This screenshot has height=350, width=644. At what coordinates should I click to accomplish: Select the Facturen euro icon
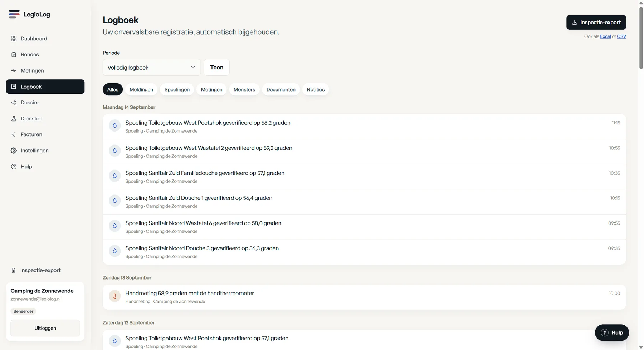(14, 135)
